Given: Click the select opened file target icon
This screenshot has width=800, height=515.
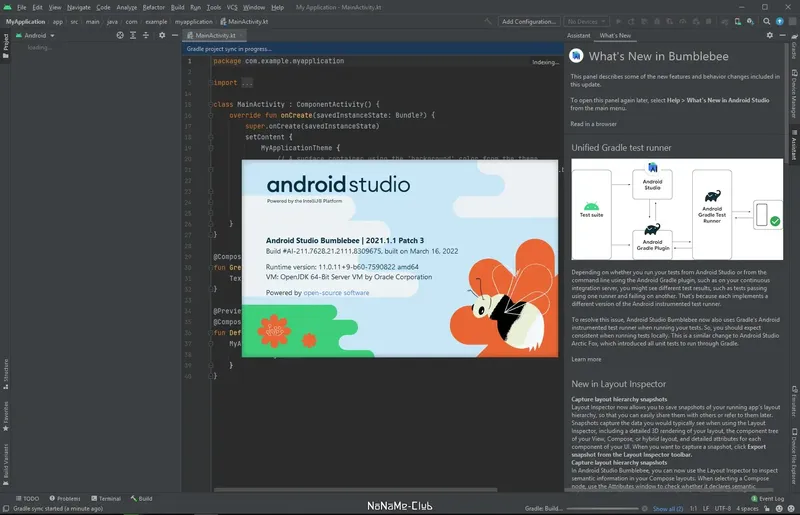Looking at the screenshot, I should 120,35.
